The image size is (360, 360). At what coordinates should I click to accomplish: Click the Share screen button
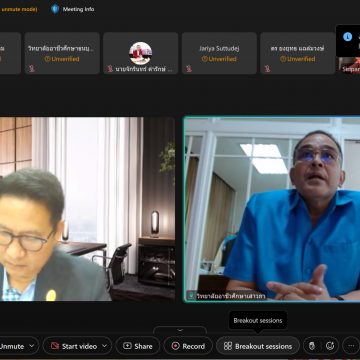(138, 346)
